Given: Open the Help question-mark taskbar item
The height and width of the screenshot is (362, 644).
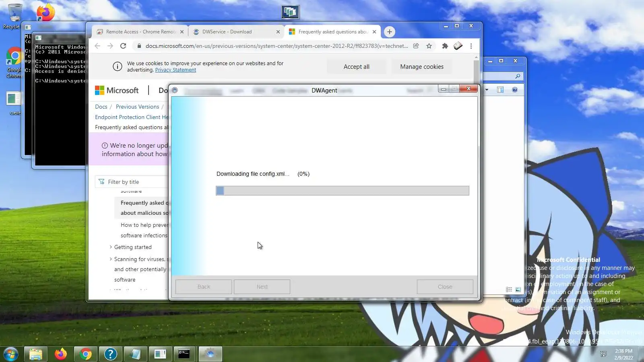Looking at the screenshot, I should point(110,354).
